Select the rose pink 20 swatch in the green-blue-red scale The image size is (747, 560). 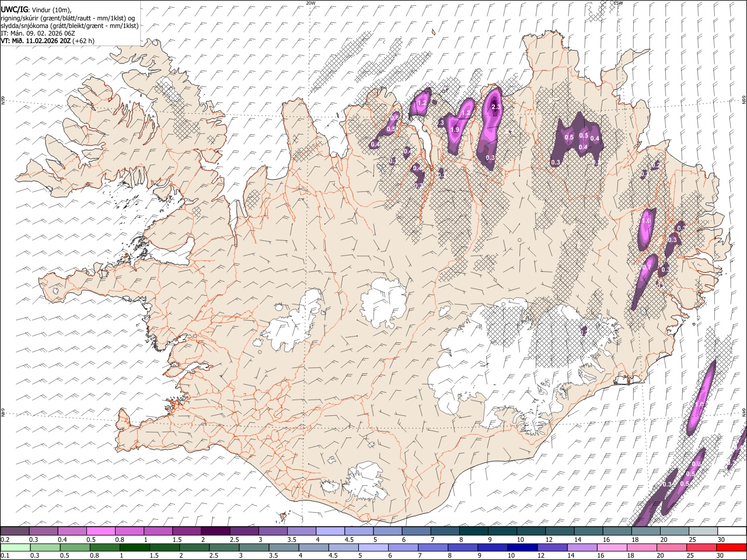[x=671, y=547]
